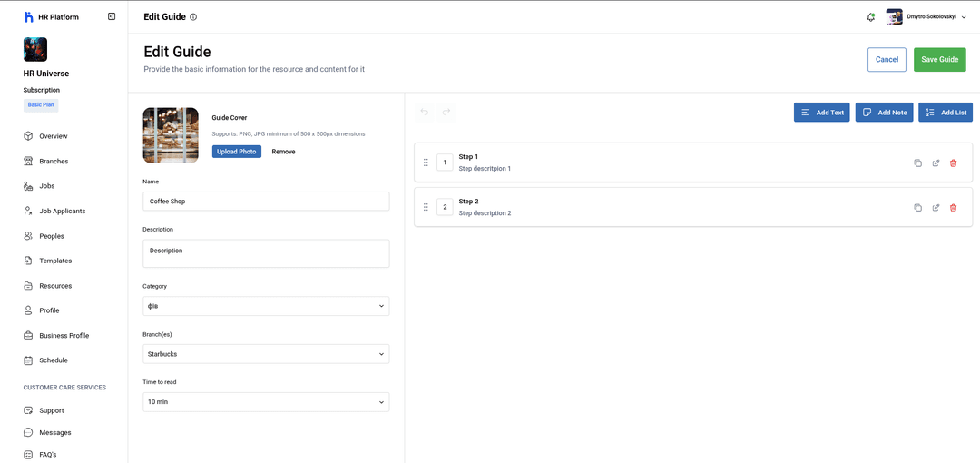Open Resources in the sidebar
This screenshot has width=980, height=463.
pyautogui.click(x=54, y=286)
